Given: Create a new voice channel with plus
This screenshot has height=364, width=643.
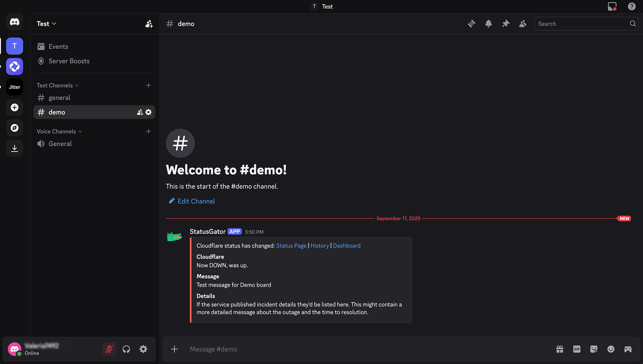Looking at the screenshot, I should pos(148,131).
